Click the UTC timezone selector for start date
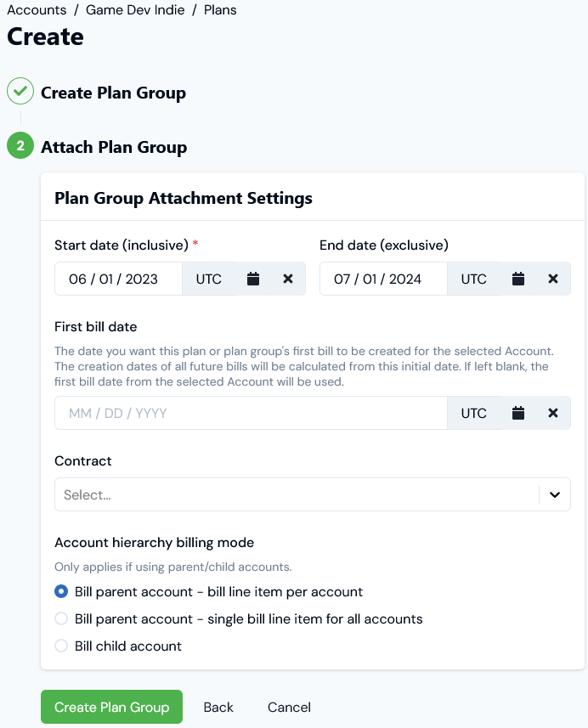Screen dimensions: 588x728 pos(209,278)
